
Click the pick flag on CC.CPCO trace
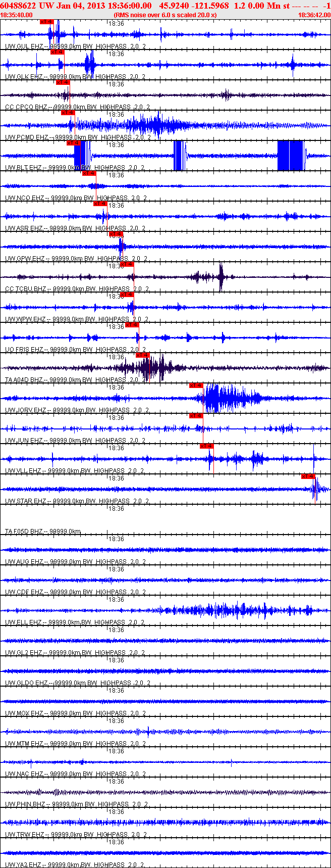(63, 82)
